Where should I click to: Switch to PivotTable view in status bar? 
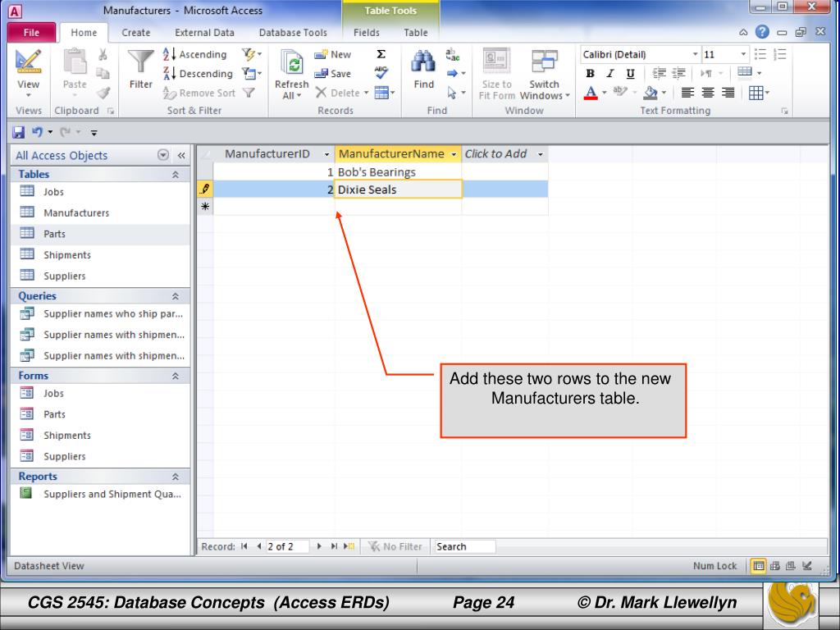774,566
